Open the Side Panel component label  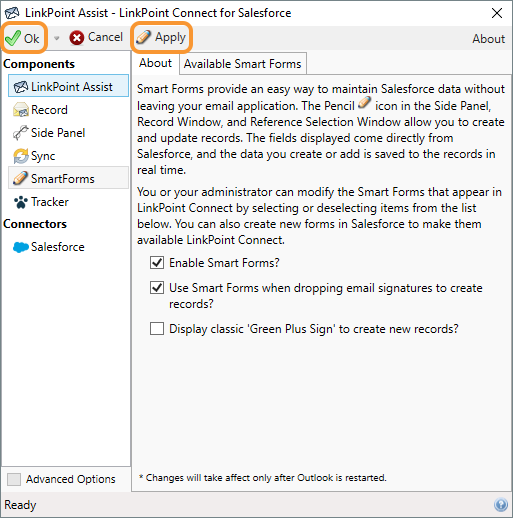(58, 133)
